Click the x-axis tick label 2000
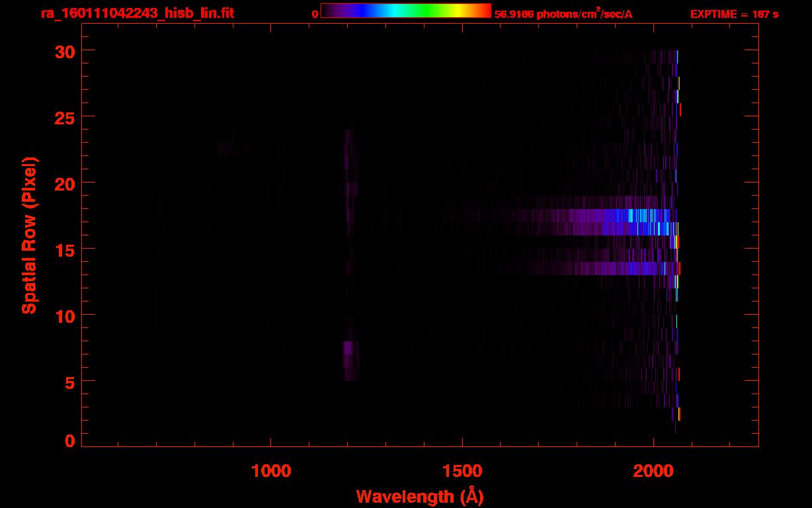 click(x=653, y=470)
